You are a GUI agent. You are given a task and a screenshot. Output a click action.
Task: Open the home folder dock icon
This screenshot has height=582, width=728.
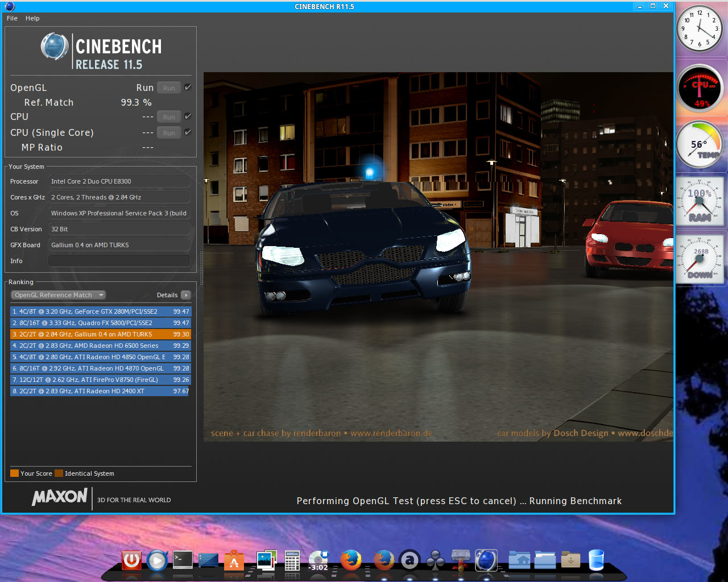(x=519, y=560)
